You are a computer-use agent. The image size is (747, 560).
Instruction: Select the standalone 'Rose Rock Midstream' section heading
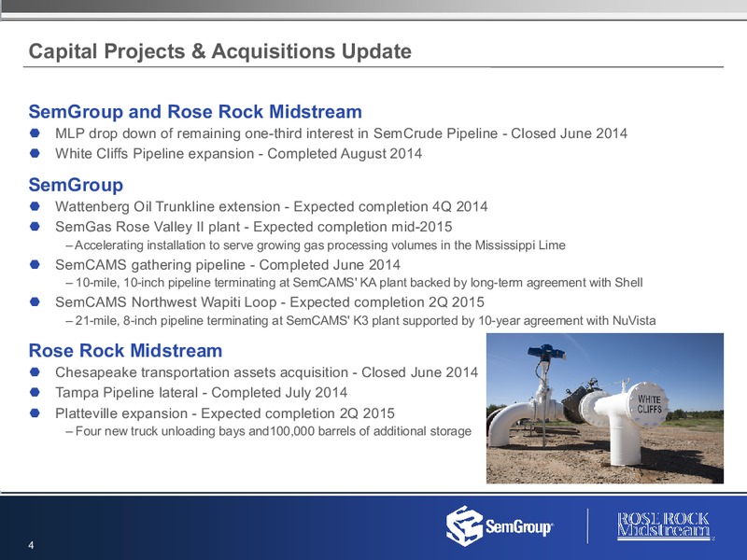pyautogui.click(x=125, y=351)
